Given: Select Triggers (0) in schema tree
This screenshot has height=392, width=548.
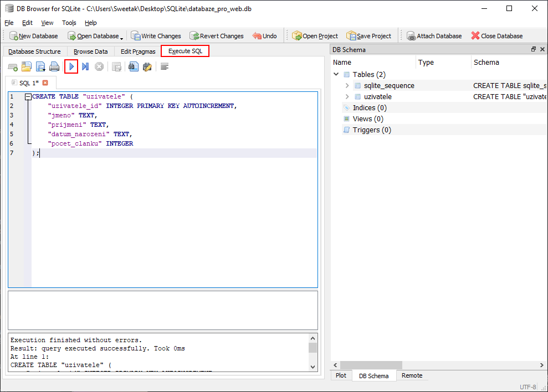Looking at the screenshot, I should 371,130.
